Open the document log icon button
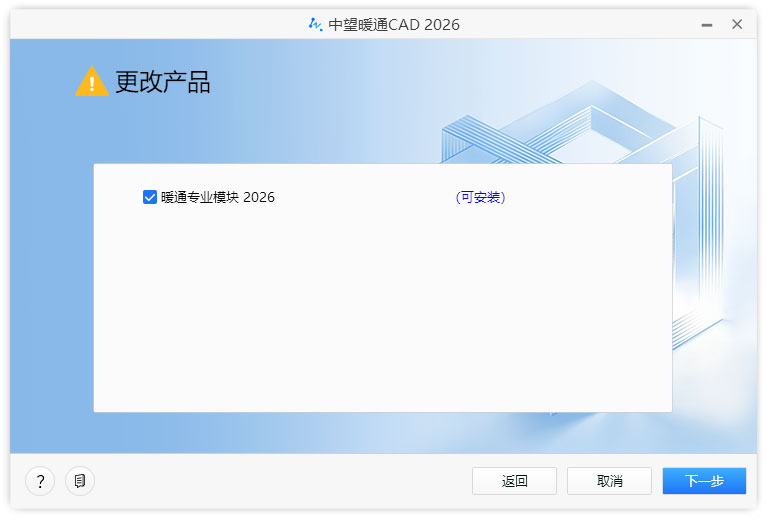 [x=80, y=481]
